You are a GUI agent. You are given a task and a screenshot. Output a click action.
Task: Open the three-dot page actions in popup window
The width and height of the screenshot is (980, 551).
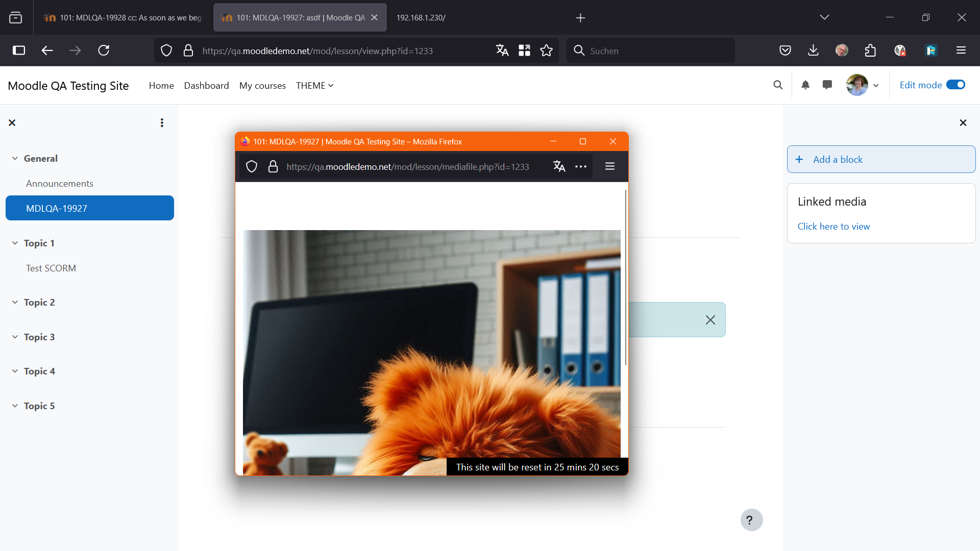581,166
